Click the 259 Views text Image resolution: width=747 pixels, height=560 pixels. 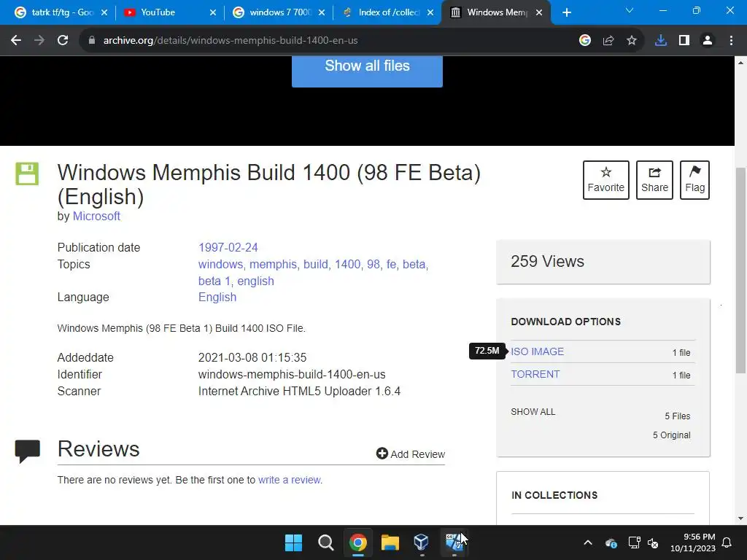(547, 262)
